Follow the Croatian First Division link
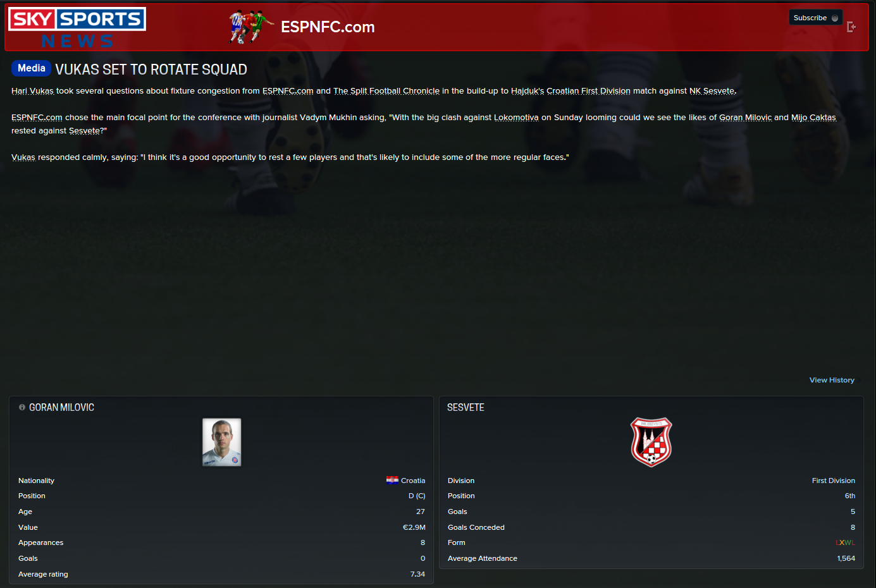The image size is (876, 588). click(x=588, y=91)
